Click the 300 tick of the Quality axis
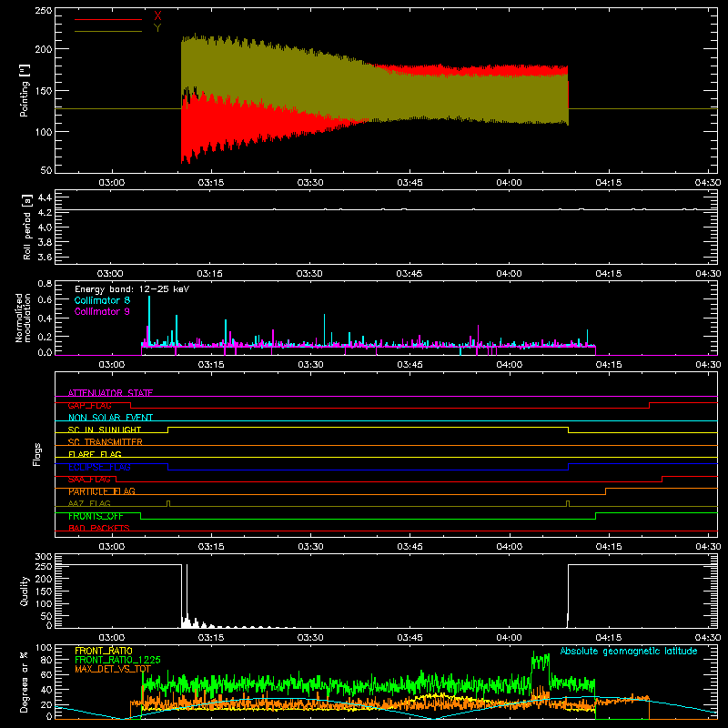The height and width of the screenshot is (728, 728). pyautogui.click(x=44, y=557)
